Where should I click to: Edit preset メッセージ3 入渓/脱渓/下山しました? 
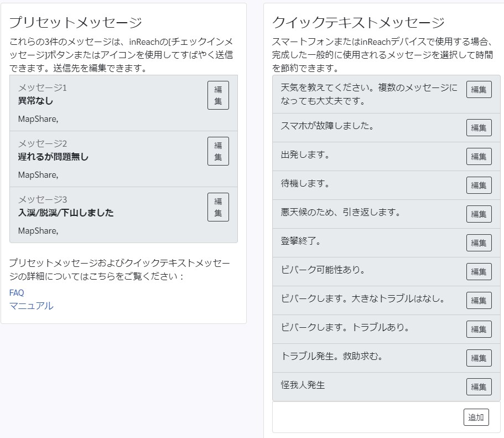pyautogui.click(x=218, y=207)
